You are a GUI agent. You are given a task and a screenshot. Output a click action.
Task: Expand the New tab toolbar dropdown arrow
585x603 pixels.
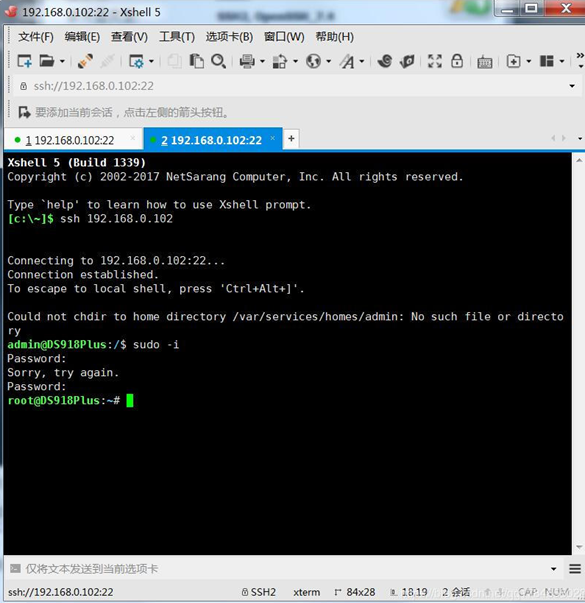529,61
